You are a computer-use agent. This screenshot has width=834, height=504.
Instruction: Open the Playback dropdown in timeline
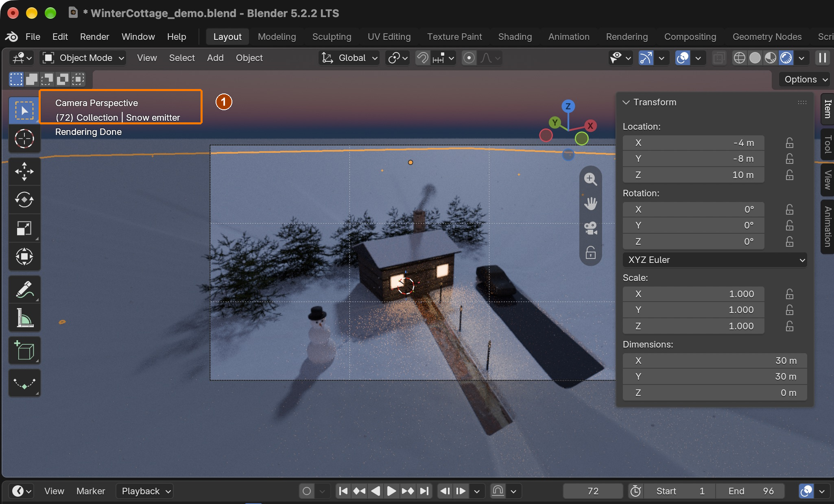145,491
